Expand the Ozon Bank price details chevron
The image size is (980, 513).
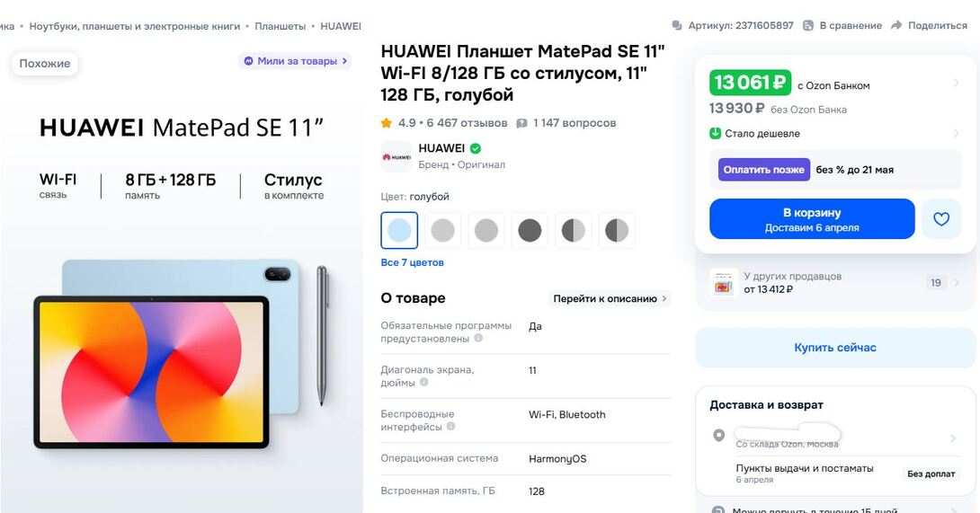[956, 83]
